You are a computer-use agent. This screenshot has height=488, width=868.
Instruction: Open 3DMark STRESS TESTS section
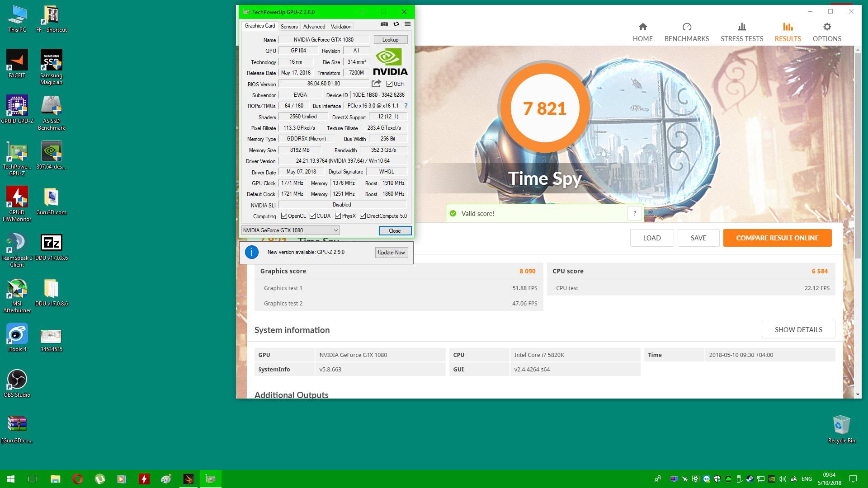click(741, 33)
